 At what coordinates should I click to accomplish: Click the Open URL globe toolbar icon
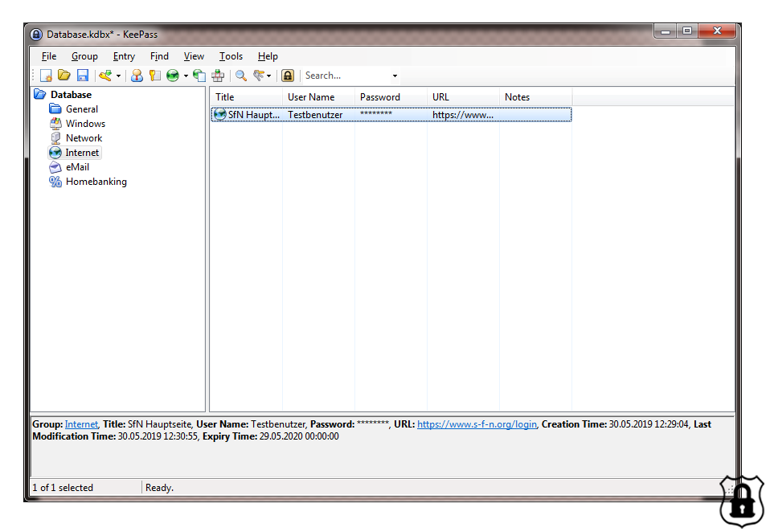(173, 76)
